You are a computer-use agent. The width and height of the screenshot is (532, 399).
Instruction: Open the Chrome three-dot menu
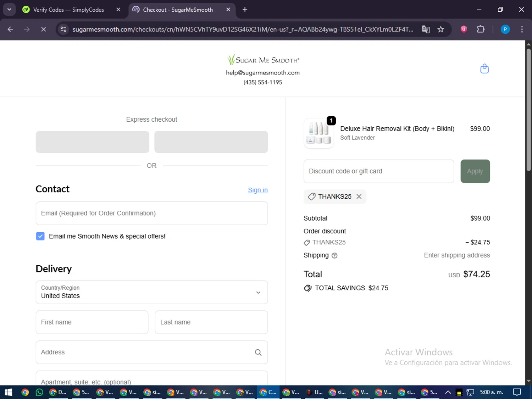522,29
